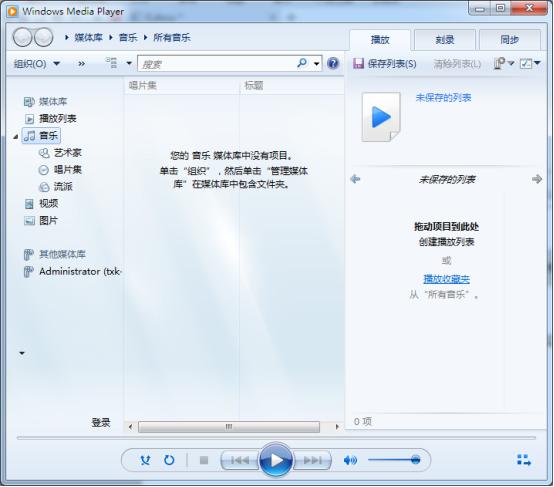The width and height of the screenshot is (554, 487).
Task: Switch to the 同步 tab
Action: tap(509, 40)
